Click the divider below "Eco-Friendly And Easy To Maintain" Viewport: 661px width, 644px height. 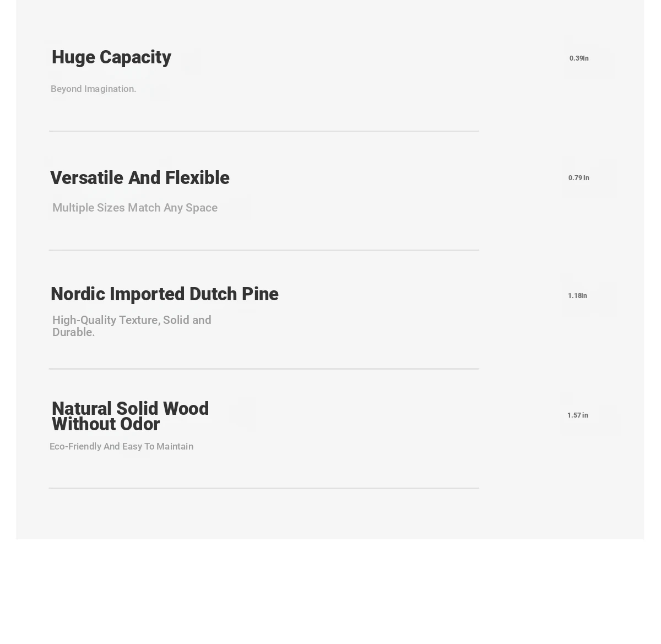(264, 488)
